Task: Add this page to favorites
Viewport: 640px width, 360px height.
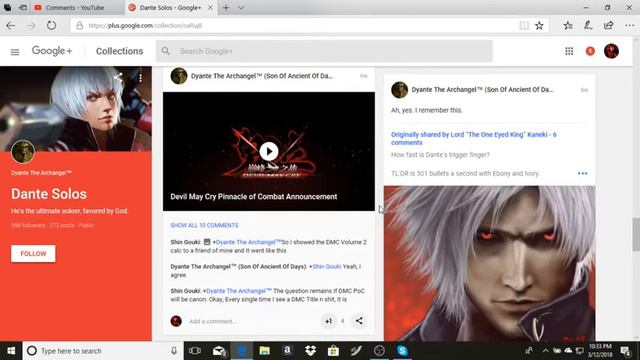Action: (539, 26)
